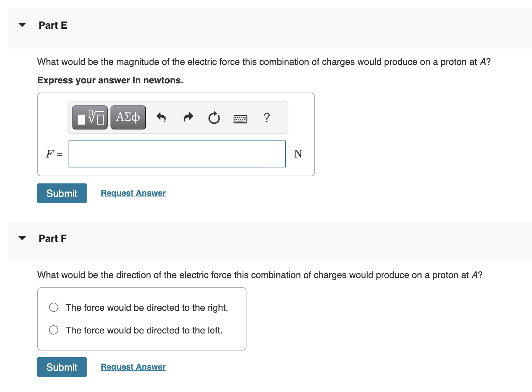Submit the Part E answer
Image resolution: width=532 pixels, height=392 pixels.
coord(61,193)
